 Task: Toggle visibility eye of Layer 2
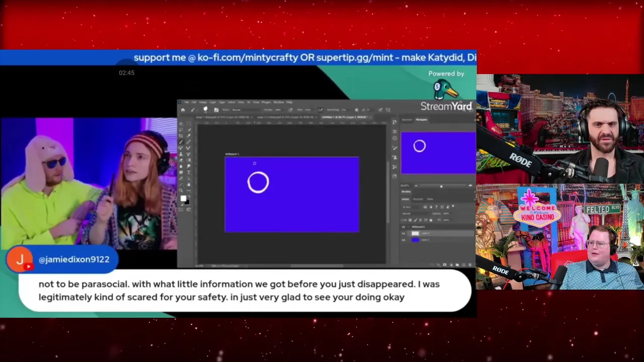tap(404, 233)
